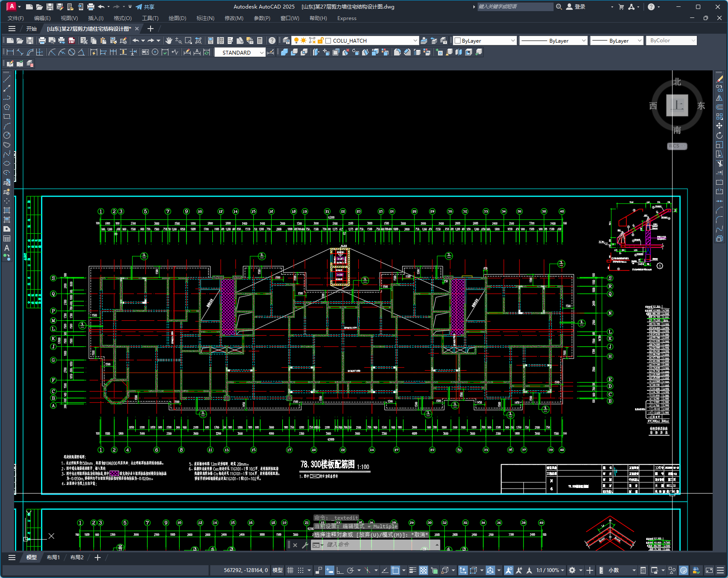Open the 标注(N) menu
This screenshot has width=728, height=578.
coord(205,18)
